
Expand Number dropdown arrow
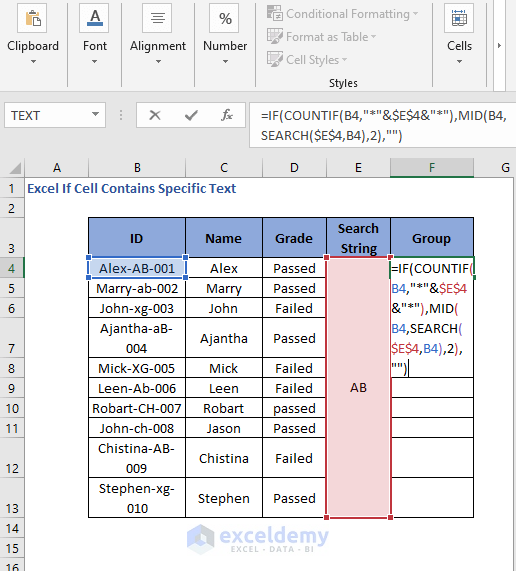pos(225,62)
